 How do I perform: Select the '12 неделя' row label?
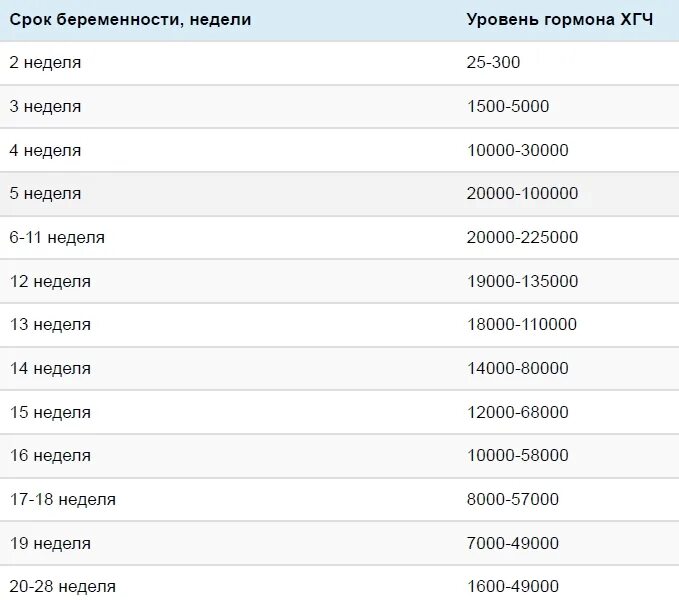[50, 282]
